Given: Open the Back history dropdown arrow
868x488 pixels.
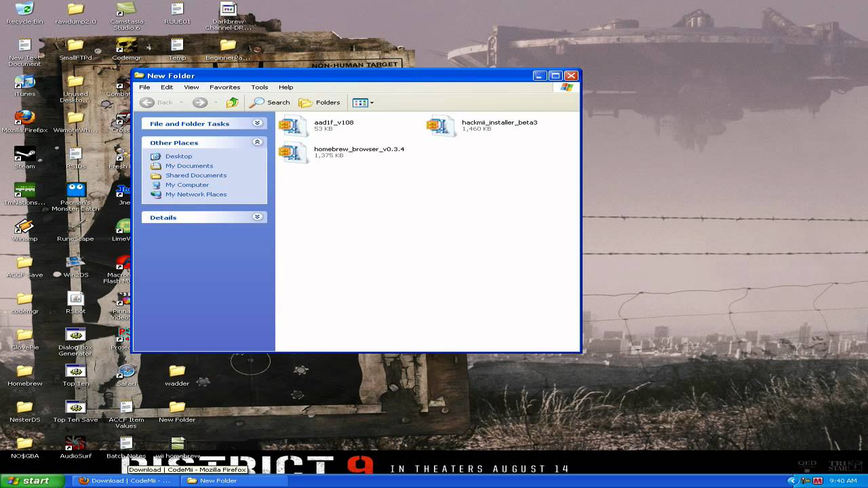Looking at the screenshot, I should [181, 102].
